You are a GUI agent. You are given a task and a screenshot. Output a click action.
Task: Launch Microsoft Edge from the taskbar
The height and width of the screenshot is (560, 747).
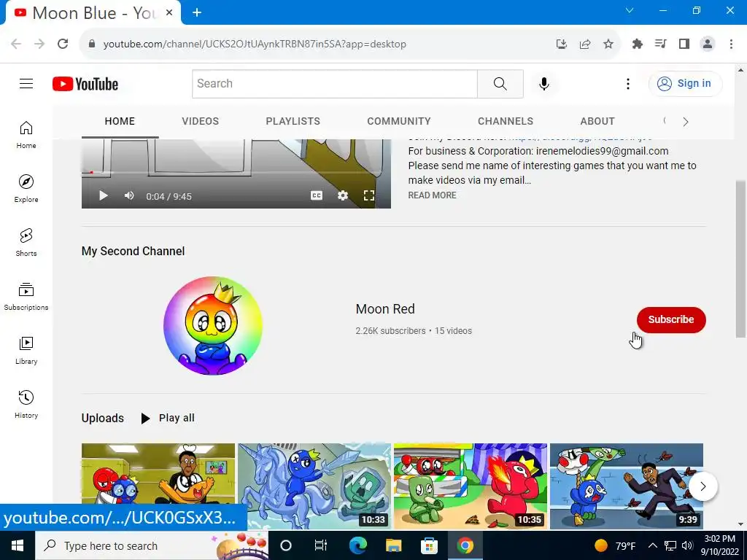(357, 545)
